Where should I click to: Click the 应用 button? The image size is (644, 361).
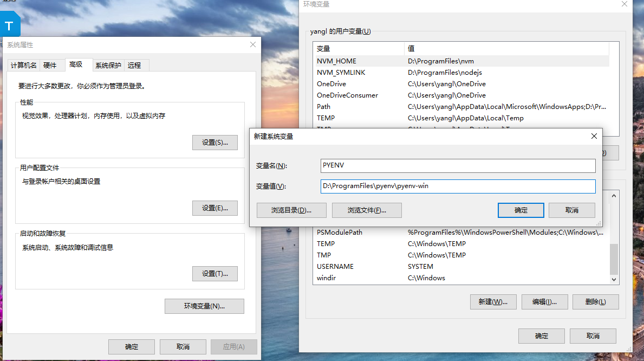pyautogui.click(x=233, y=346)
